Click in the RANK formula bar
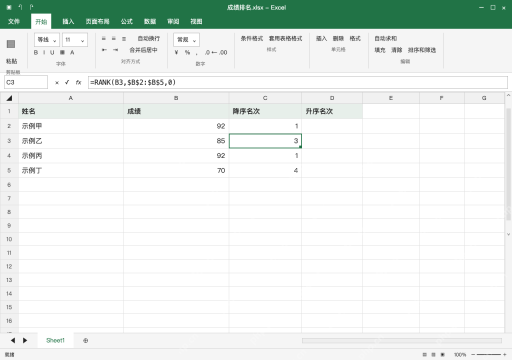 point(298,82)
